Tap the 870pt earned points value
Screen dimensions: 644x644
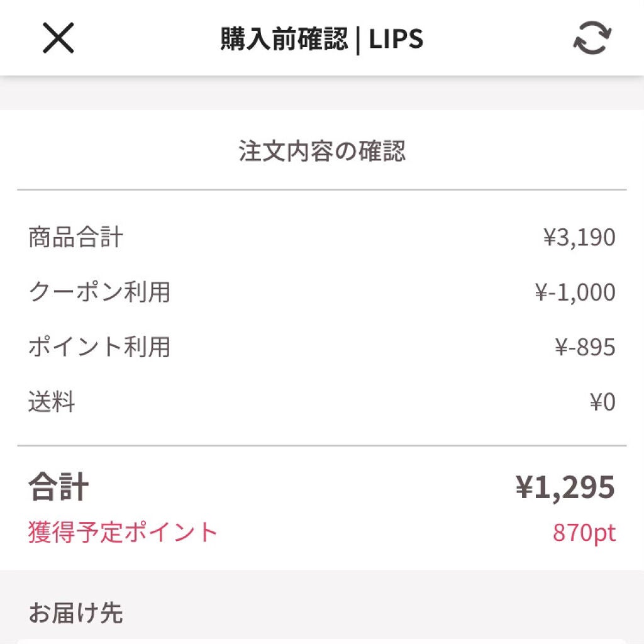tap(584, 533)
